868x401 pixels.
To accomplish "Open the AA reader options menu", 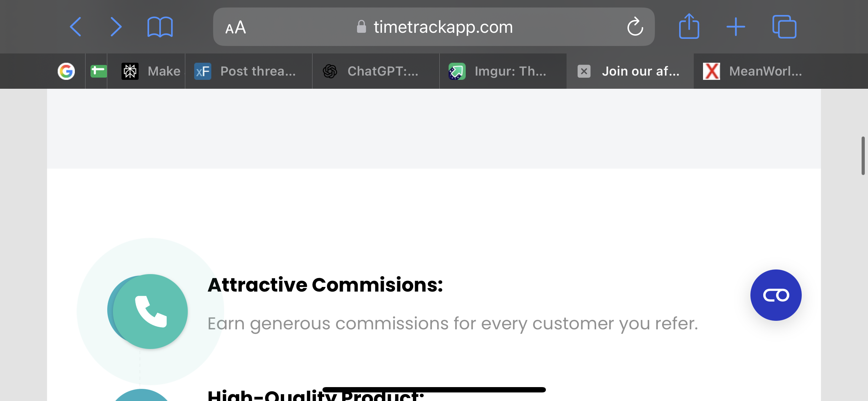I will click(236, 27).
